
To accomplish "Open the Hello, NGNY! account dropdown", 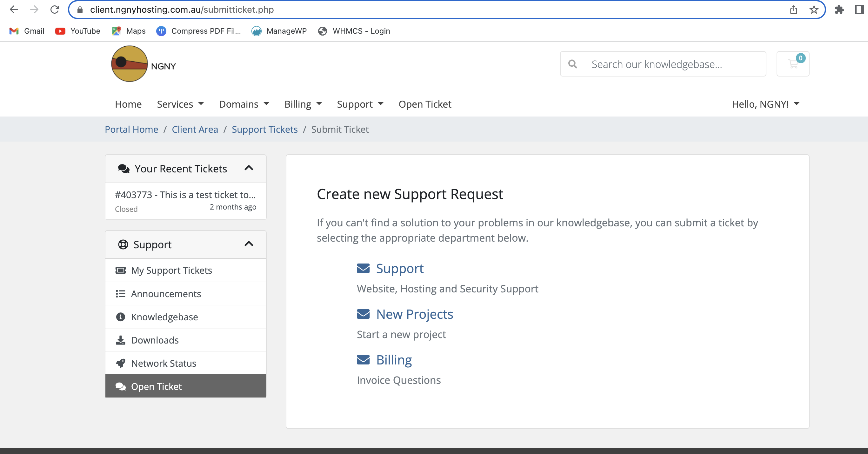I will pyautogui.click(x=765, y=104).
